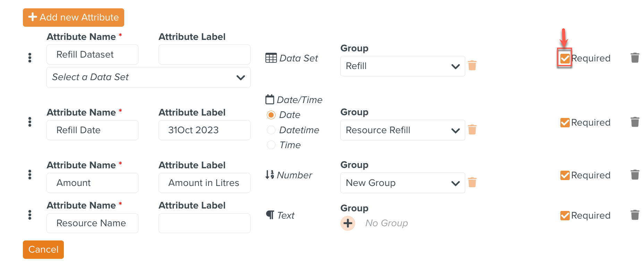This screenshot has width=644, height=263.
Task: Remove the Refill group using orange trash
Action: (472, 66)
